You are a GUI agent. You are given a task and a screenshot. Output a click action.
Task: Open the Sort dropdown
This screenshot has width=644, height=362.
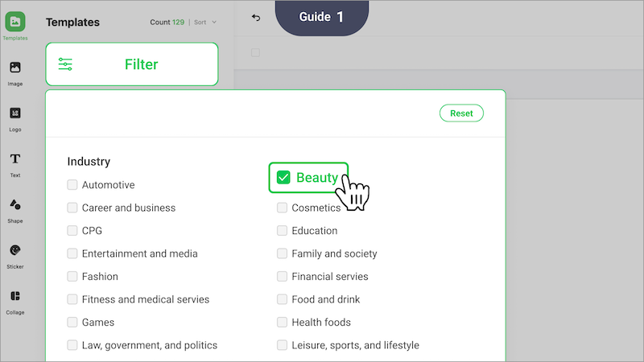point(205,23)
